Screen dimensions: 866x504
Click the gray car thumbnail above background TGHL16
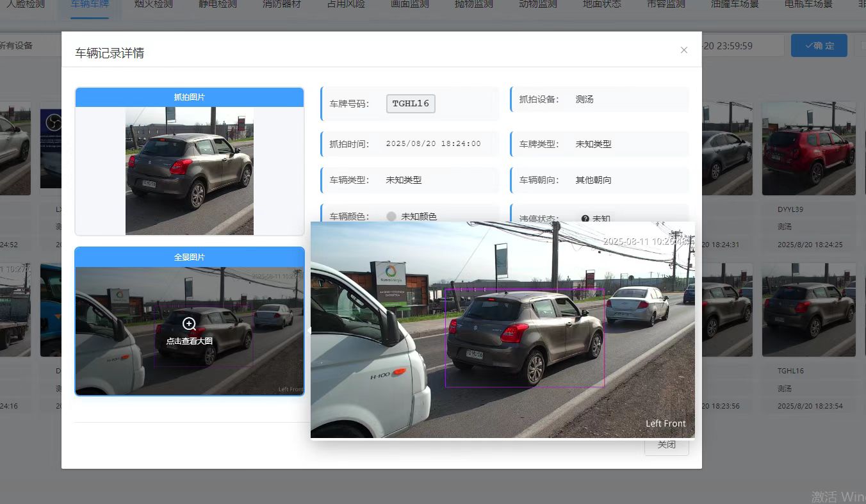809,310
